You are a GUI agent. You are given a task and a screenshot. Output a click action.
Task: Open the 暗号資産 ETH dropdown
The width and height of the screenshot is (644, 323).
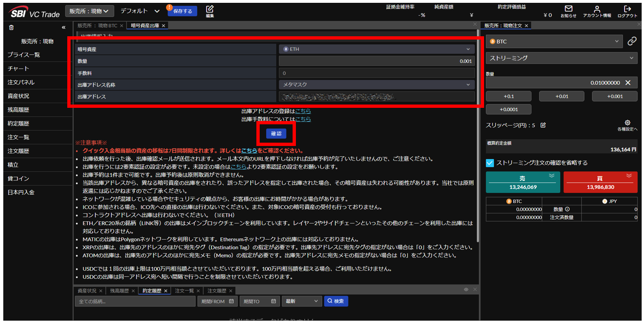tap(376, 49)
